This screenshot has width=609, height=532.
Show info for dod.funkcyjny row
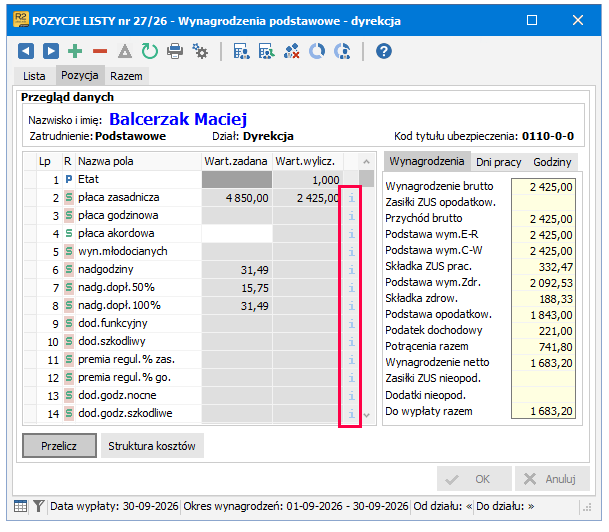[x=351, y=324]
